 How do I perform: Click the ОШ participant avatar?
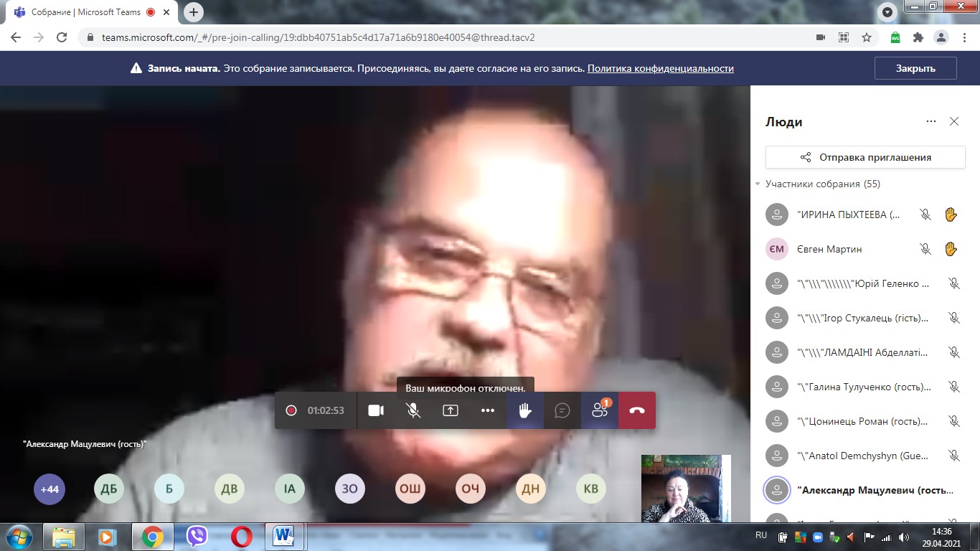410,490
